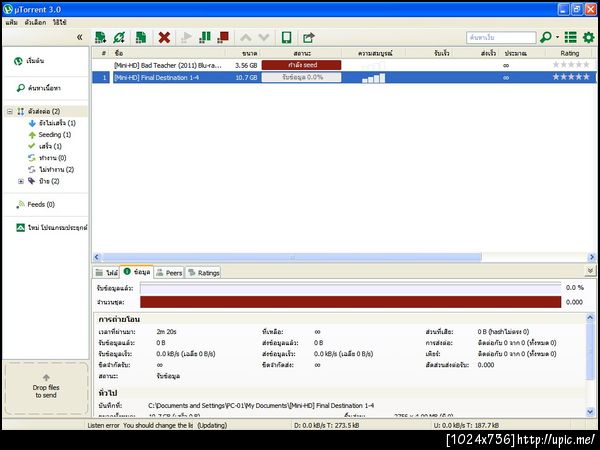Collapse the detail pane with double-chevron button
Image resolution: width=600 pixels, height=450 pixels.
tap(590, 271)
